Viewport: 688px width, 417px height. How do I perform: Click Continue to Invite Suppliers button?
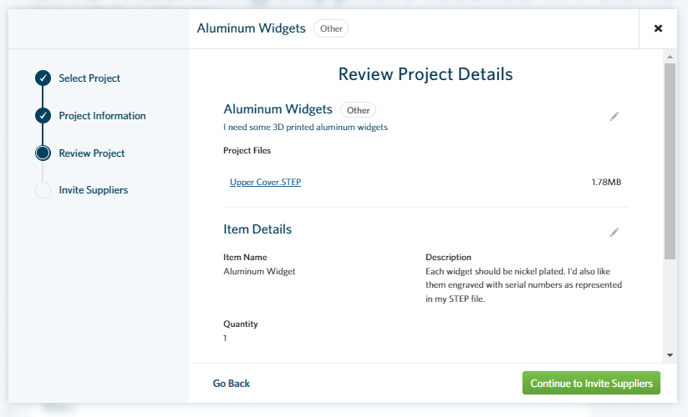591,383
